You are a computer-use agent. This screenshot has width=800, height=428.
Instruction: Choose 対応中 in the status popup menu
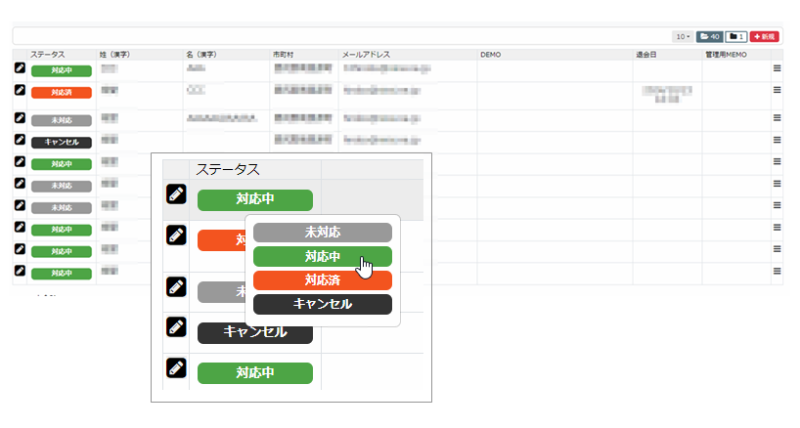[322, 257]
